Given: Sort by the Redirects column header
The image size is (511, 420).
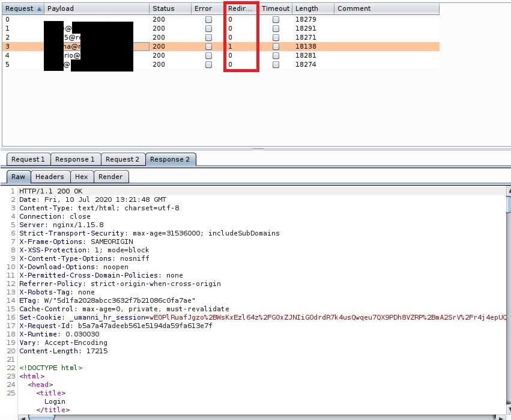Looking at the screenshot, I should click(x=241, y=9).
